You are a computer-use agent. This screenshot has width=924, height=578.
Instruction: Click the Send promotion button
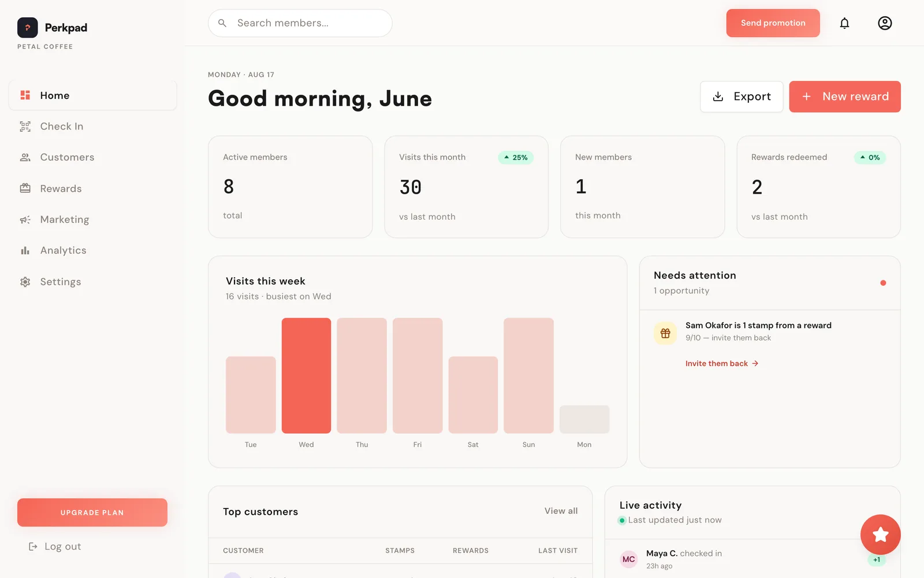tap(773, 23)
